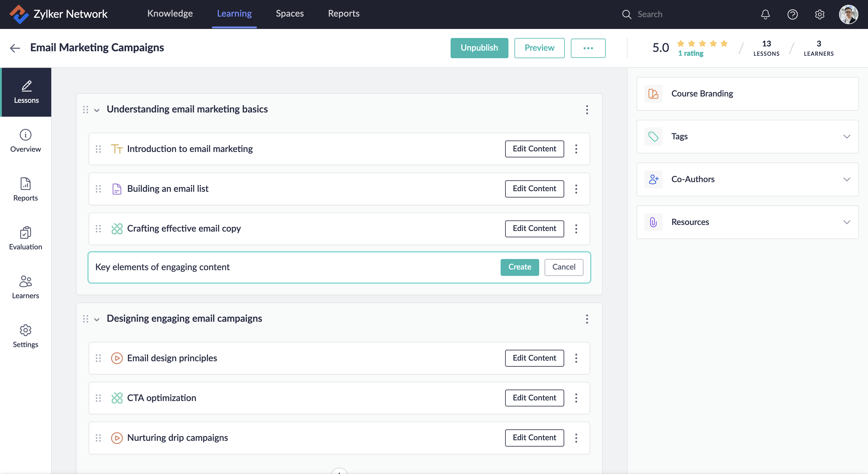Toggle three-dot menu for Introduction to email marketing

tap(576, 149)
